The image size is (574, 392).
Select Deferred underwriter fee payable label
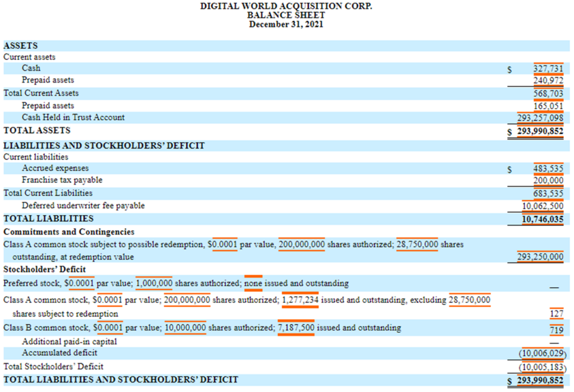tap(83, 205)
